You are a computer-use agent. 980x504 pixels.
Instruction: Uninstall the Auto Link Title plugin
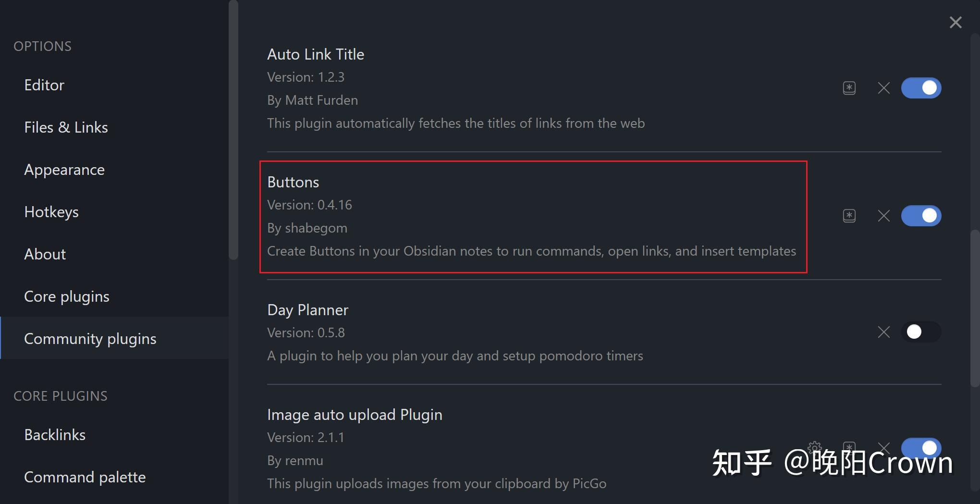(x=883, y=88)
